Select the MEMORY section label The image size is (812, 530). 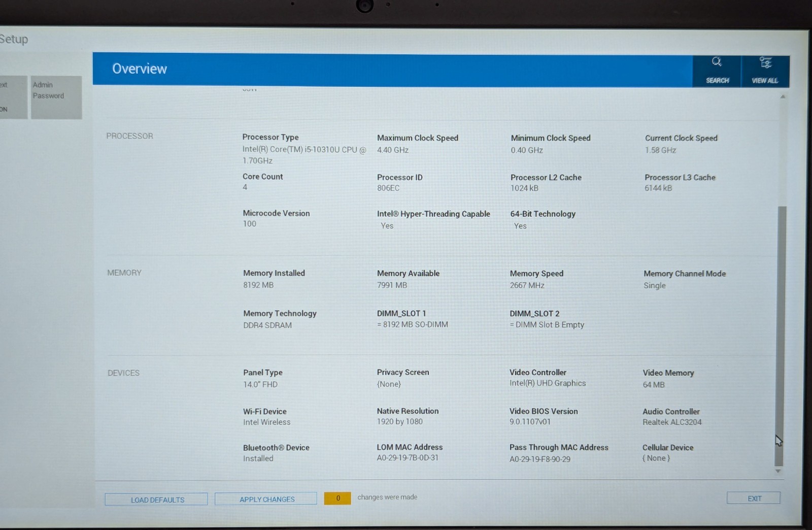[x=124, y=273]
